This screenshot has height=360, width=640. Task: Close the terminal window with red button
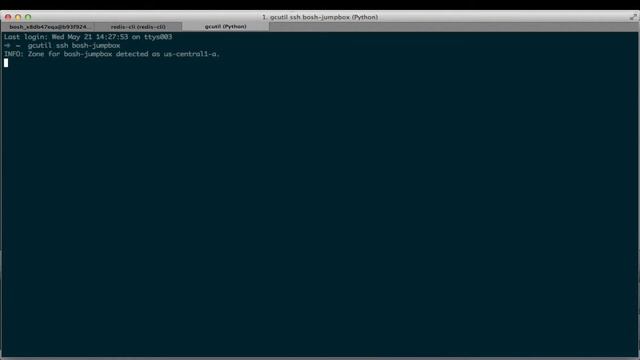(8, 17)
